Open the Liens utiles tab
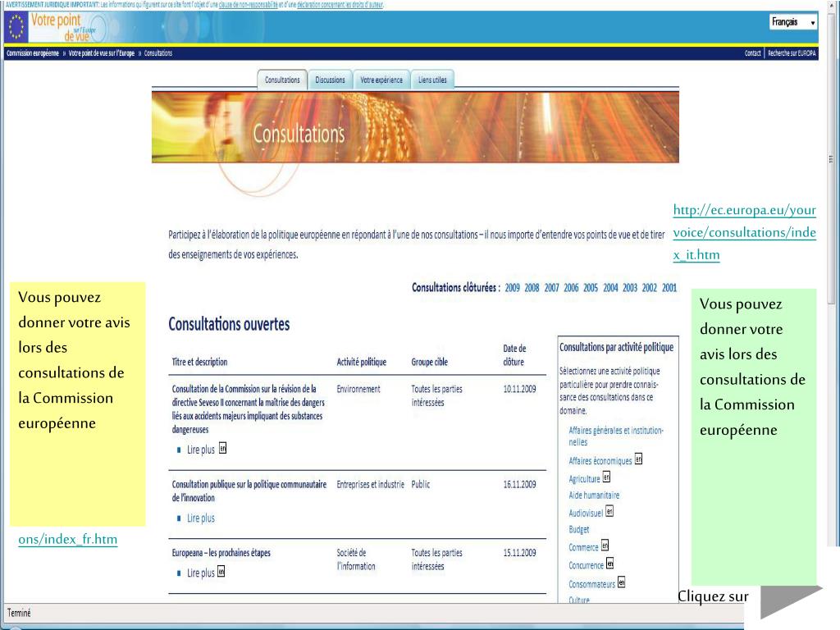The height and width of the screenshot is (630, 840). pos(432,80)
